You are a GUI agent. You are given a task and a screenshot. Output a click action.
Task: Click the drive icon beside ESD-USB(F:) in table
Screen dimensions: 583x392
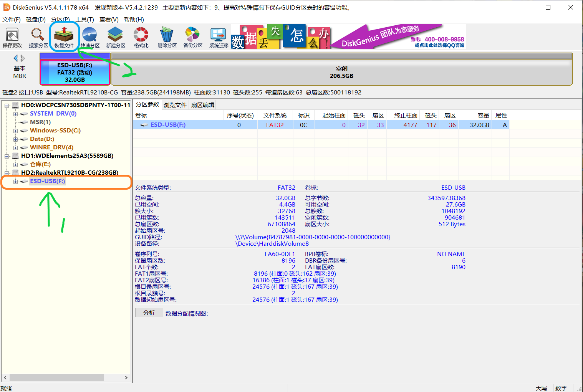tap(144, 125)
